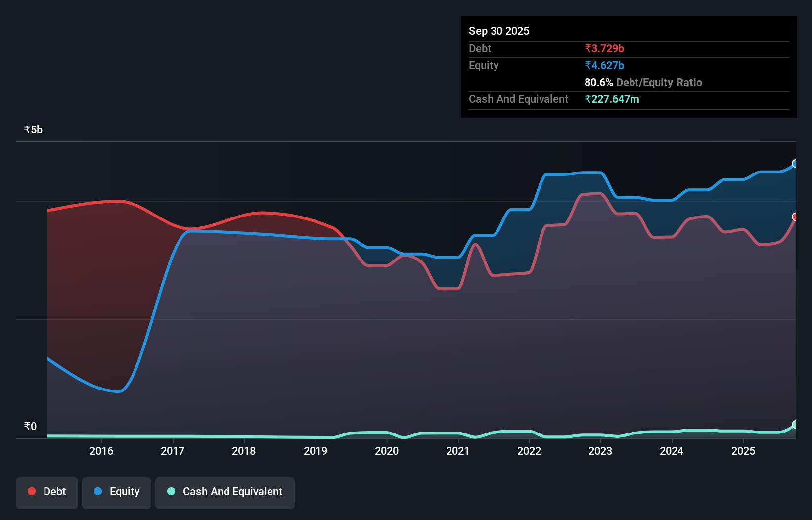Click the Debt row label in tooltip
This screenshot has width=812, height=520.
480,48
